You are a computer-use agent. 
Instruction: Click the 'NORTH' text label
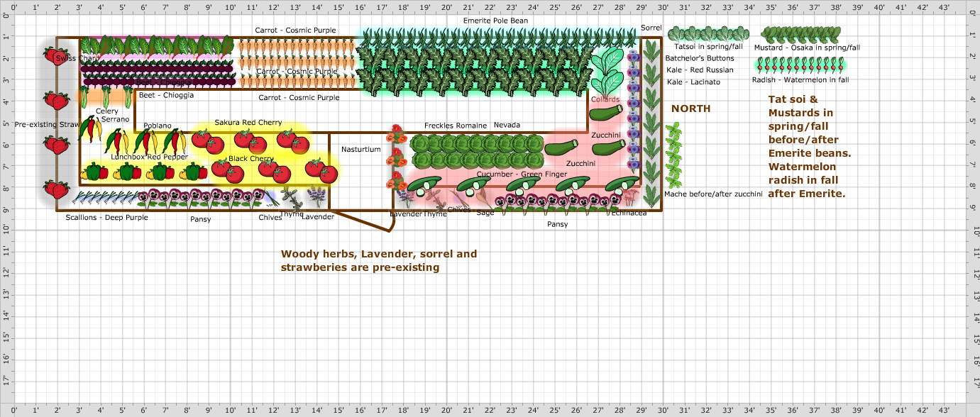[x=690, y=109]
